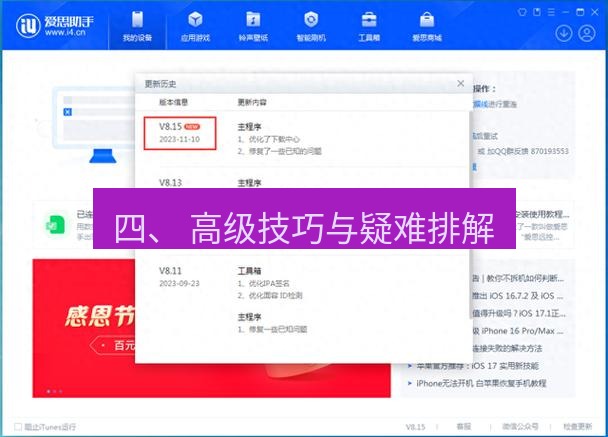Click the 百元 button on the red banner

[112, 345]
